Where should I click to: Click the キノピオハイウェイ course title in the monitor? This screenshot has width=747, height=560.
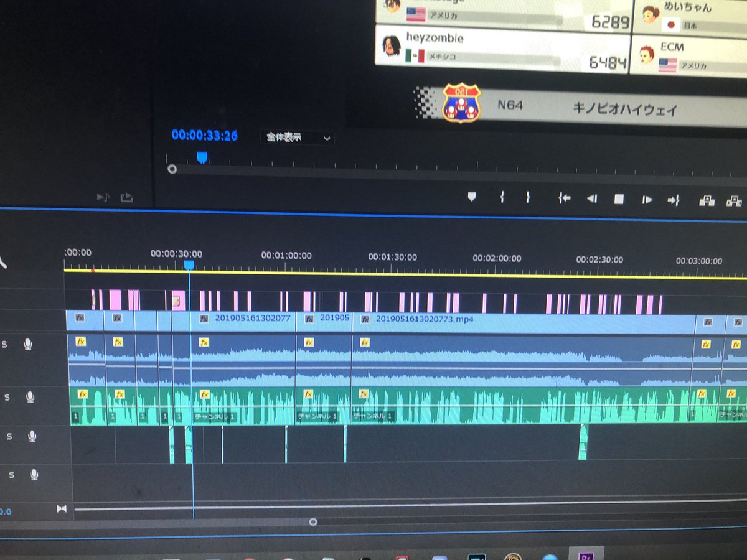pyautogui.click(x=624, y=110)
